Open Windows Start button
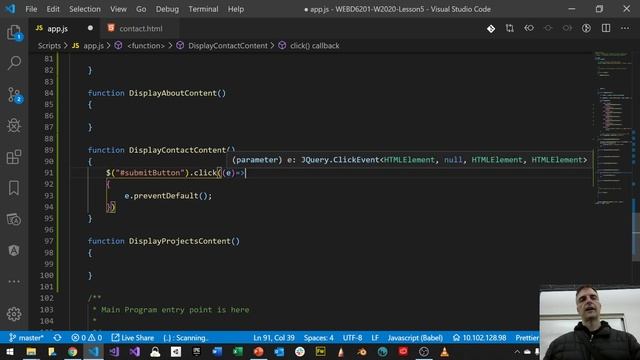640x360 pixels. (9, 351)
